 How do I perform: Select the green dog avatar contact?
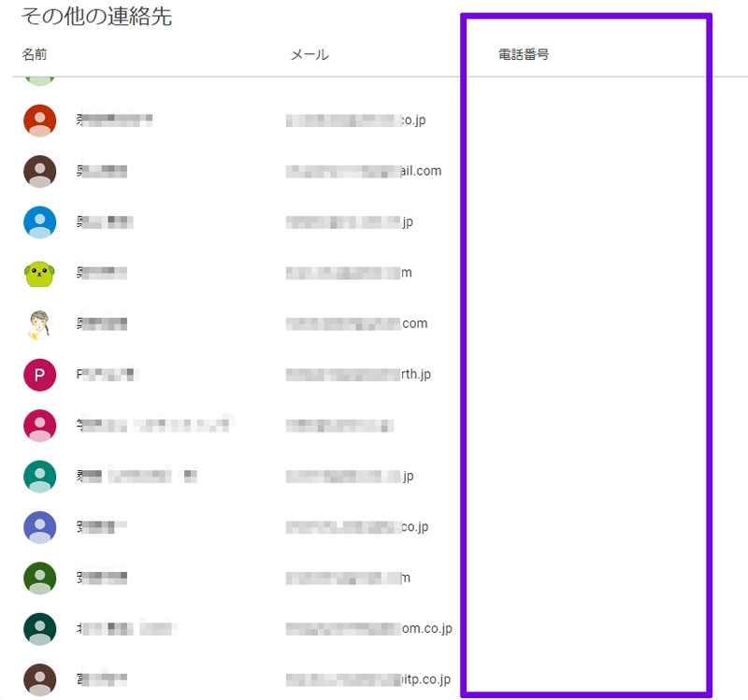click(x=39, y=273)
